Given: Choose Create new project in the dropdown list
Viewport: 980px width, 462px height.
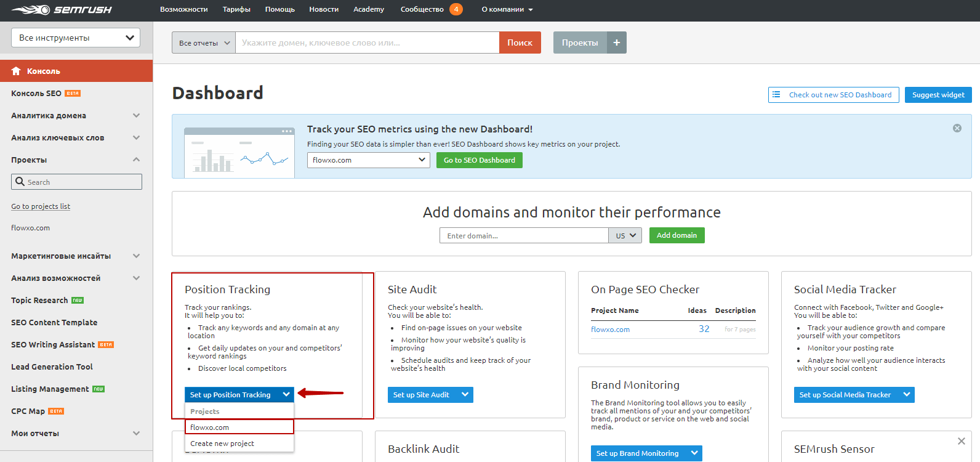Looking at the screenshot, I should point(239,444).
